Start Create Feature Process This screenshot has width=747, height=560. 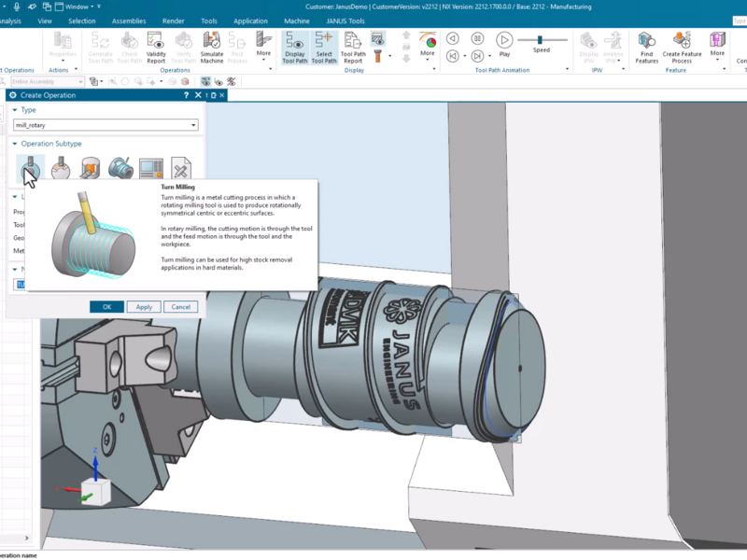tap(682, 48)
